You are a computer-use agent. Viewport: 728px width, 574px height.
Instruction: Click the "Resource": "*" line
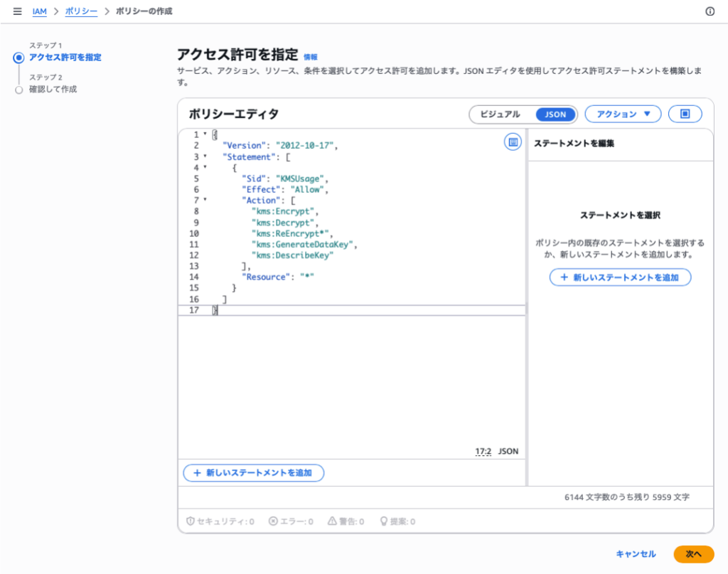click(278, 277)
